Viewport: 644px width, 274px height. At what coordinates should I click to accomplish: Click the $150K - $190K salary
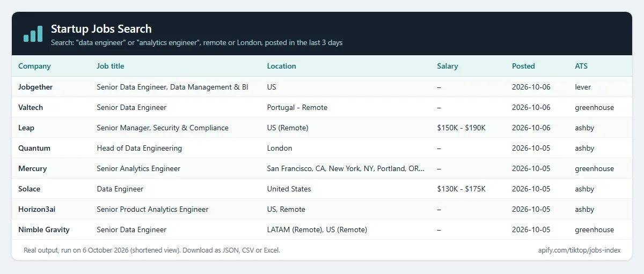pyautogui.click(x=462, y=128)
